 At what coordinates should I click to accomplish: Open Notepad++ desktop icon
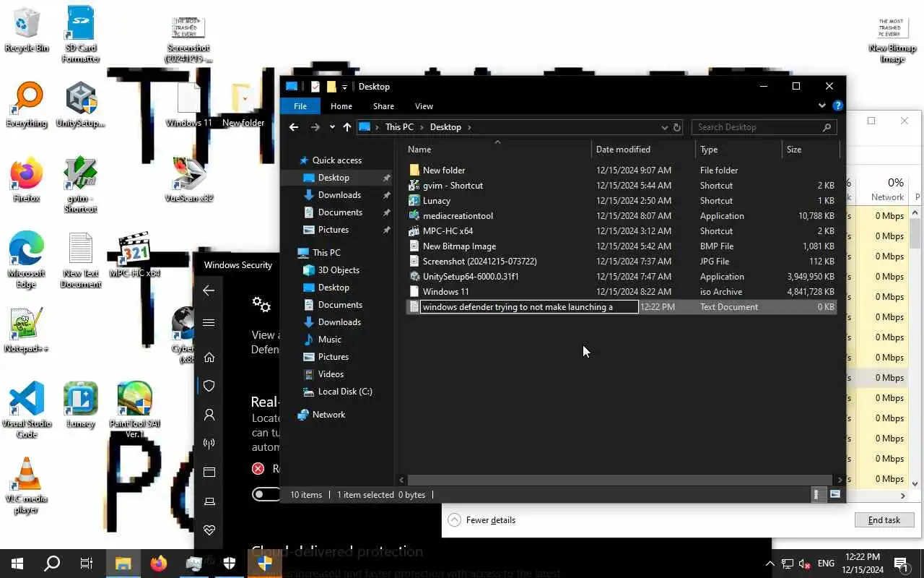pos(26,330)
